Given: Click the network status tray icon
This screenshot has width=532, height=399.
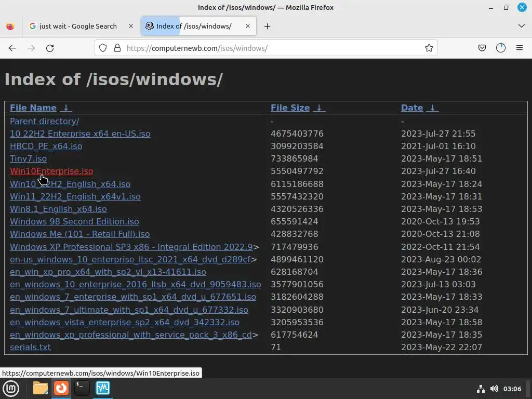Looking at the screenshot, I should pos(481,389).
